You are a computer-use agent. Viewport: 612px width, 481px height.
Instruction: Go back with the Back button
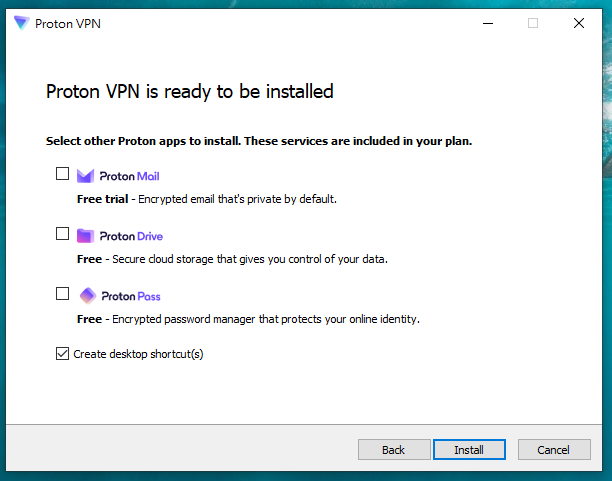pyautogui.click(x=393, y=450)
